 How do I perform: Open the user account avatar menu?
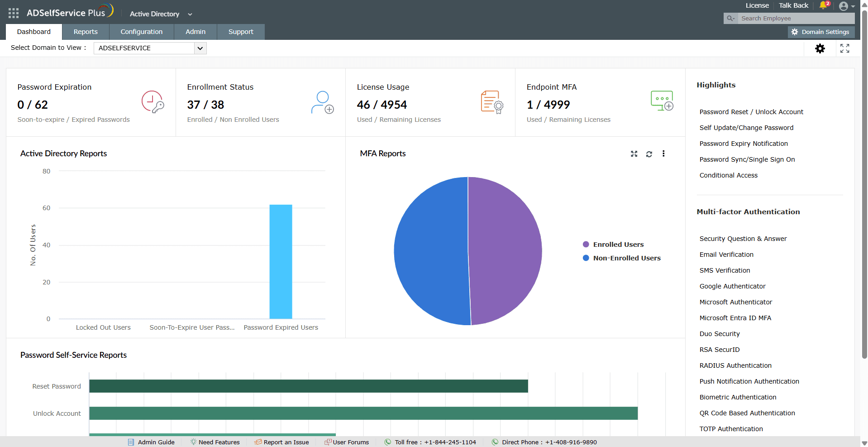point(846,6)
